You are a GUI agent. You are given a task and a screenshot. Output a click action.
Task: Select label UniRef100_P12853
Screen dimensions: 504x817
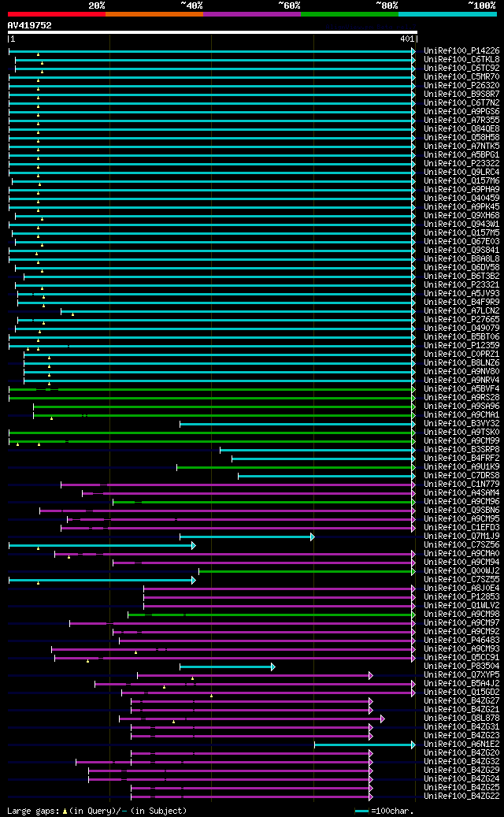(461, 596)
